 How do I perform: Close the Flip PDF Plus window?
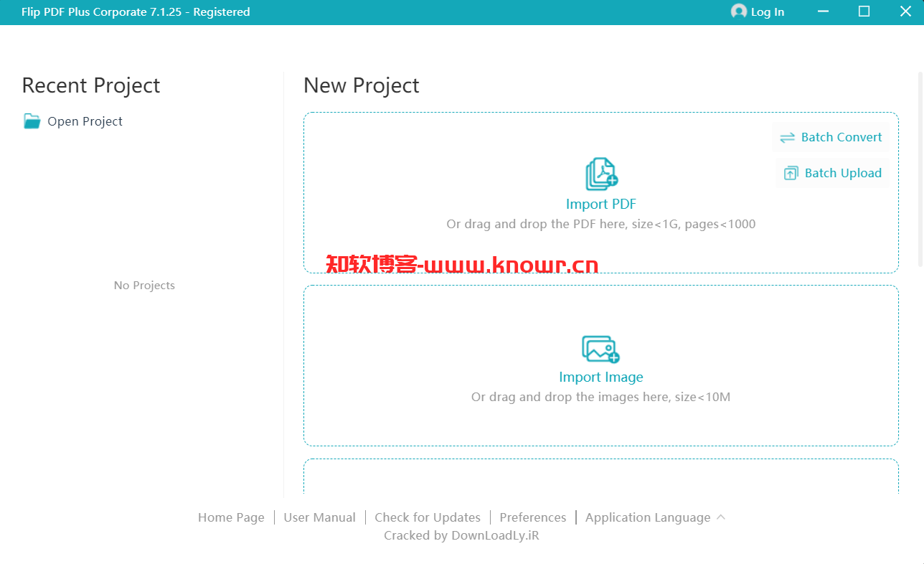(x=905, y=11)
